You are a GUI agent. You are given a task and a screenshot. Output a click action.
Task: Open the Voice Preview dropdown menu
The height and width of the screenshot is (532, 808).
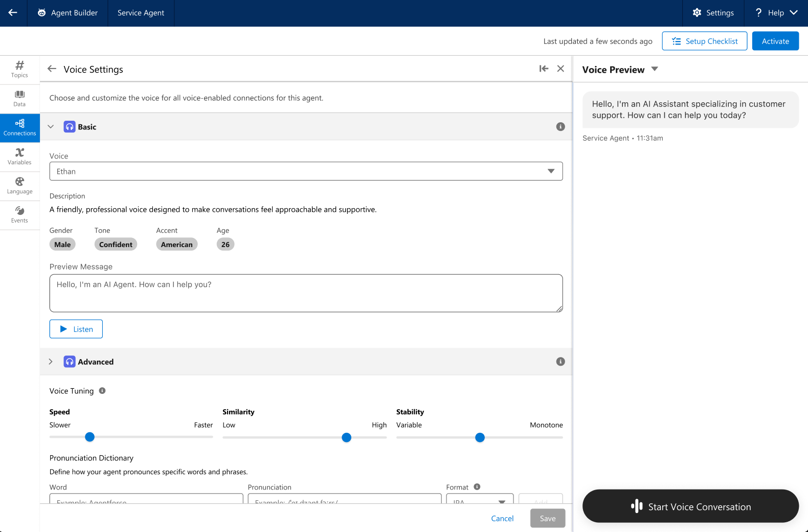655,69
